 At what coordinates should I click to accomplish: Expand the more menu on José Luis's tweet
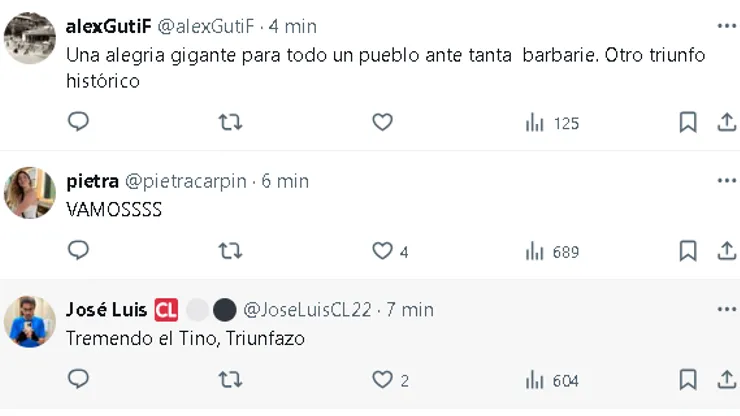click(x=727, y=310)
